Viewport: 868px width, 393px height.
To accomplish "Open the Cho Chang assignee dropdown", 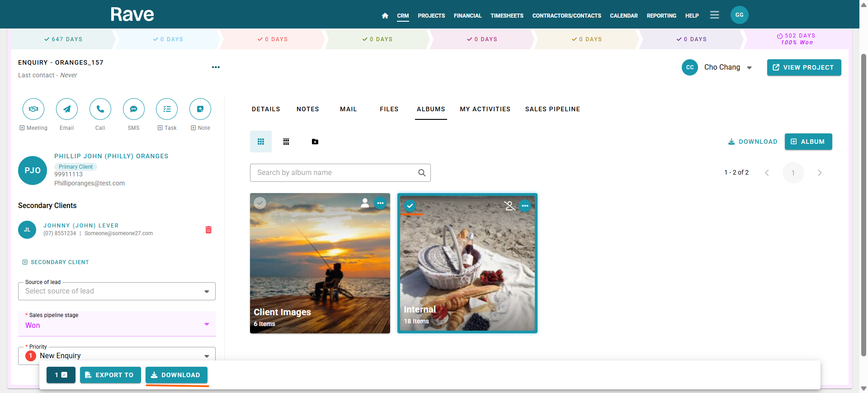I will [x=749, y=67].
